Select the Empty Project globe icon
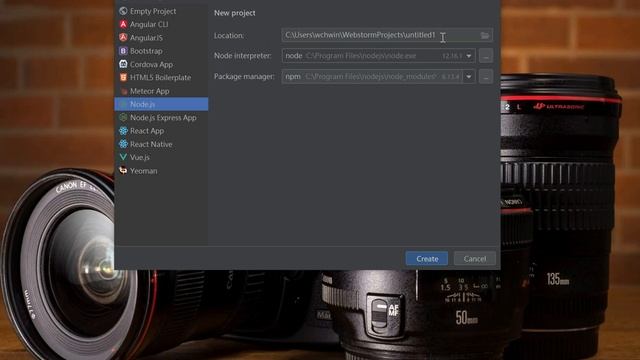This screenshot has width=640, height=360. [x=123, y=11]
